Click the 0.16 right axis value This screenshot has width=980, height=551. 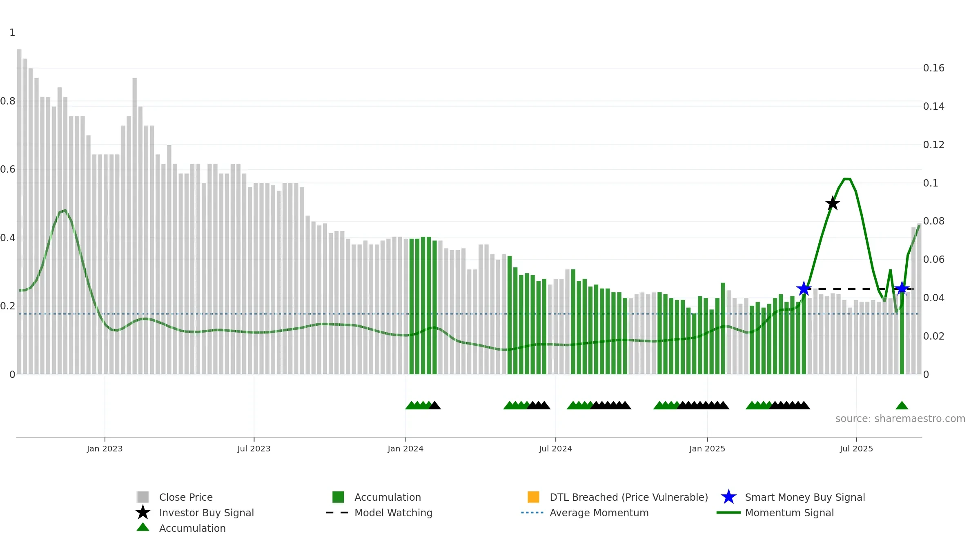point(933,68)
